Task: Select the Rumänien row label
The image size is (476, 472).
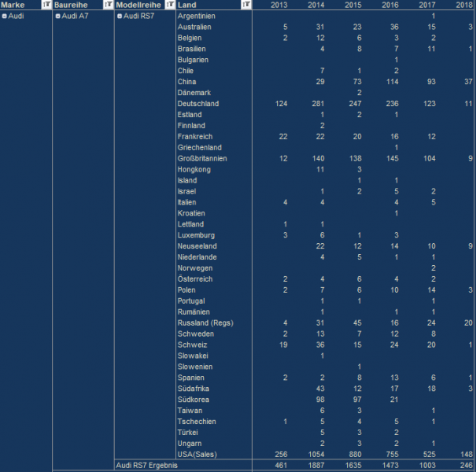Action: [x=194, y=312]
